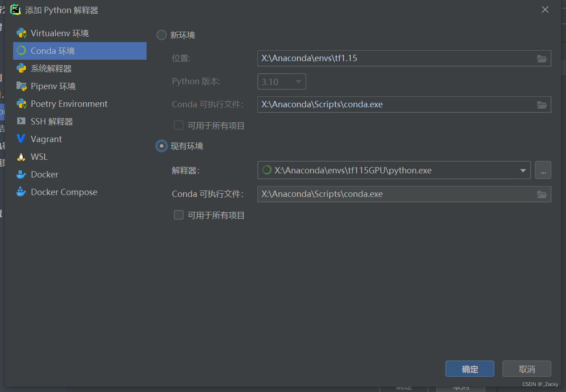This screenshot has height=392, width=566.
Task: Close the 添加 Python 解释器 dialog
Action: 545,10
